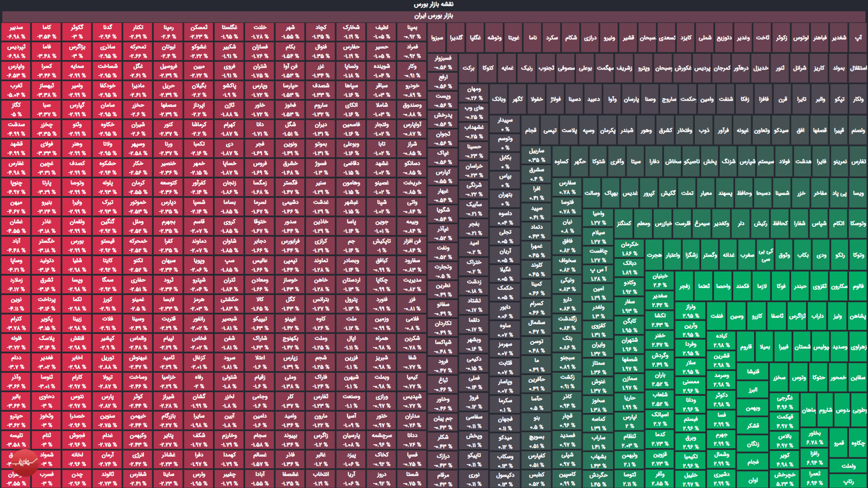Open the ساربیل tile at 0.35%
The image size is (868, 488).
pos(536,155)
